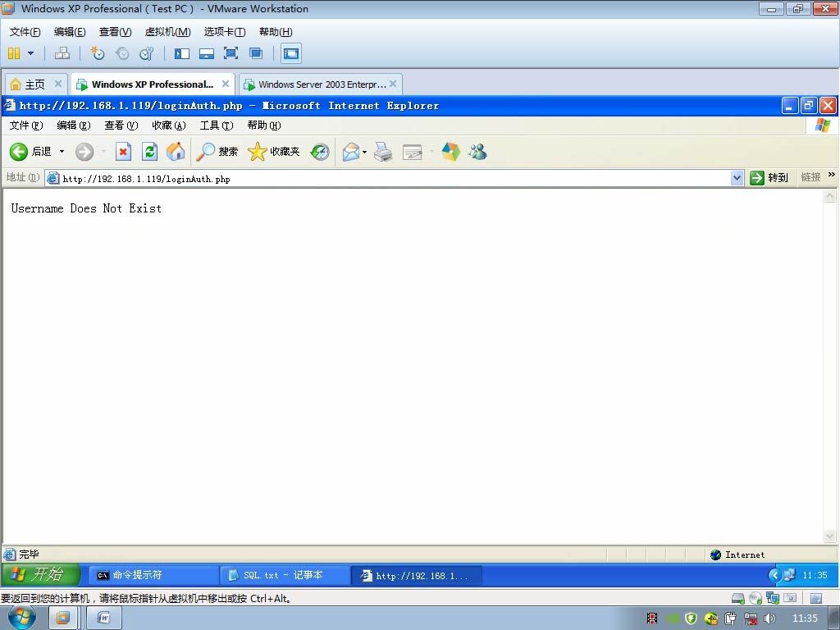The width and height of the screenshot is (840, 630).
Task: Open Internet Explorer 查看(V) menu
Action: click(x=121, y=126)
